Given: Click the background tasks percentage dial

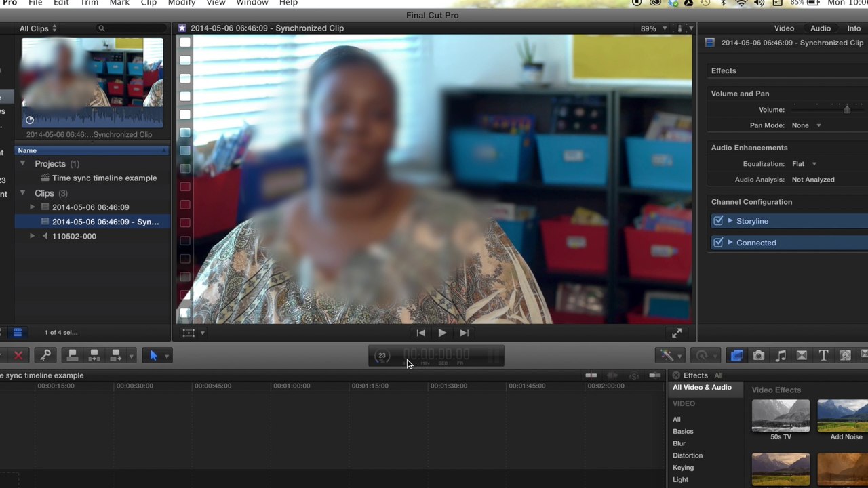Looking at the screenshot, I should point(382,355).
